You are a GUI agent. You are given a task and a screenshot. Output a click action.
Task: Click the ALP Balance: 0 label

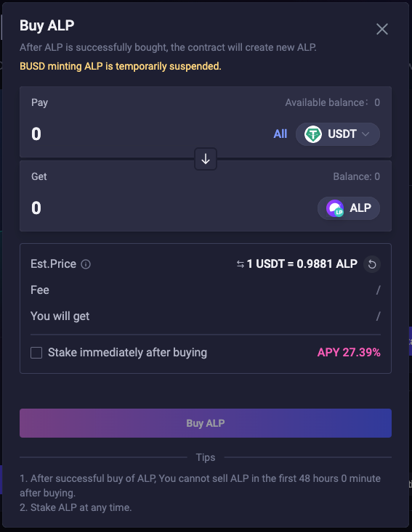coord(356,176)
